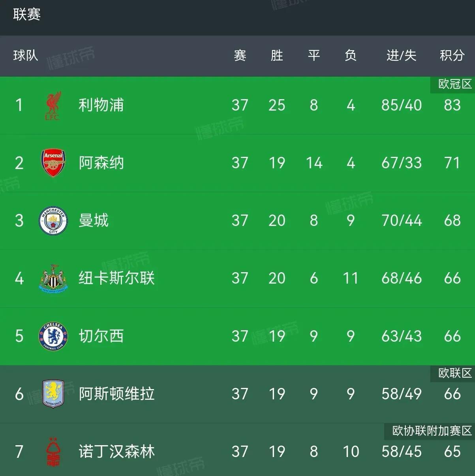475x476 pixels.
Task: Click the 欧联区 zone label
Action: click(455, 373)
